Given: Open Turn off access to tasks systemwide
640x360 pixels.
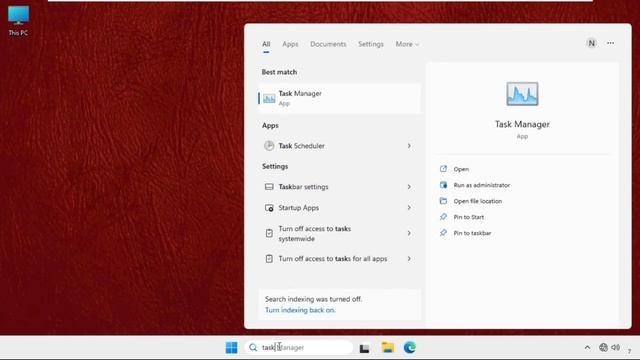Looking at the screenshot, I should pyautogui.click(x=339, y=233).
